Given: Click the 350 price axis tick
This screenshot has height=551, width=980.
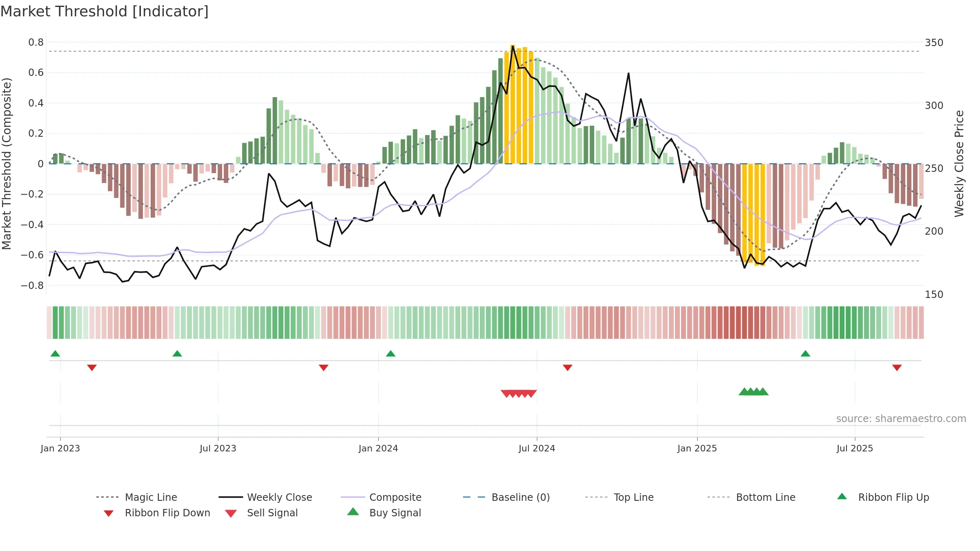Looking at the screenshot, I should (934, 43).
